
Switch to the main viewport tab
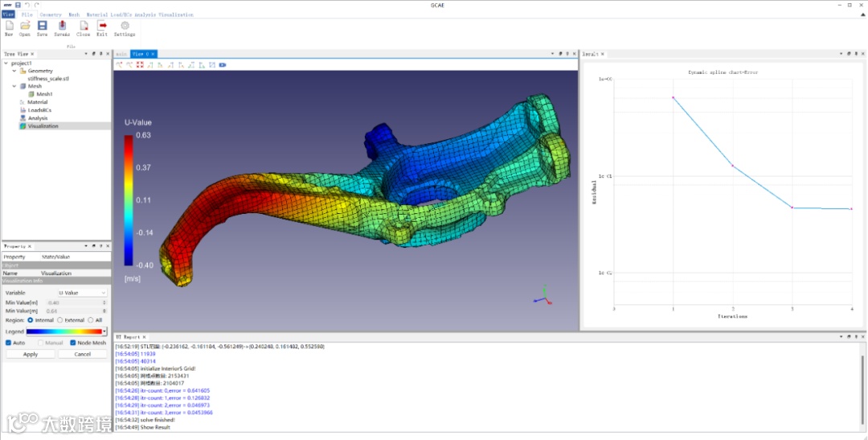(x=122, y=54)
